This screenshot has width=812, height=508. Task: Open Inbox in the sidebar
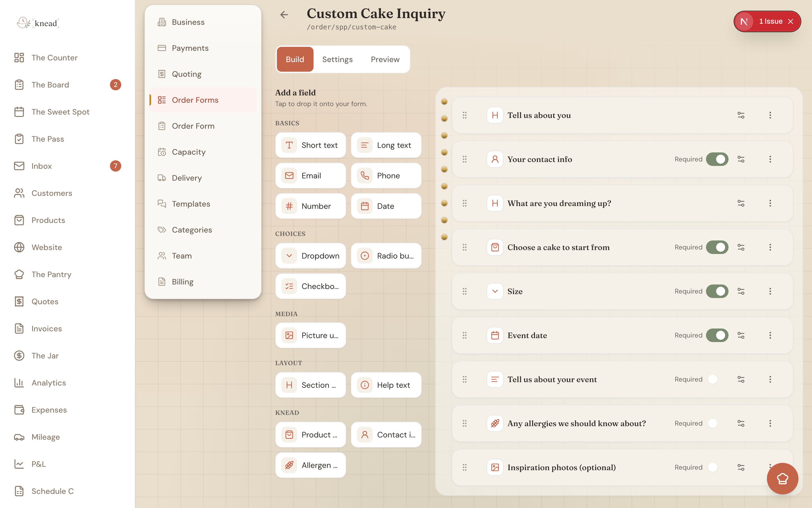click(x=67, y=166)
